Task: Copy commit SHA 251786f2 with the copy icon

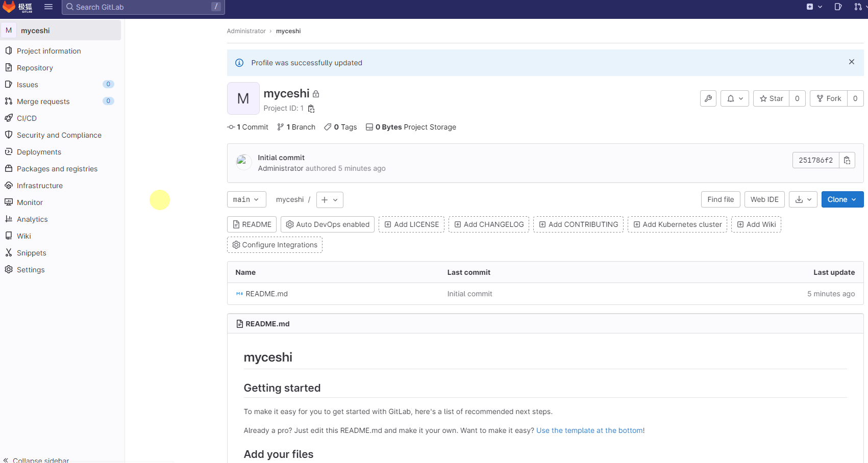Action: (847, 160)
